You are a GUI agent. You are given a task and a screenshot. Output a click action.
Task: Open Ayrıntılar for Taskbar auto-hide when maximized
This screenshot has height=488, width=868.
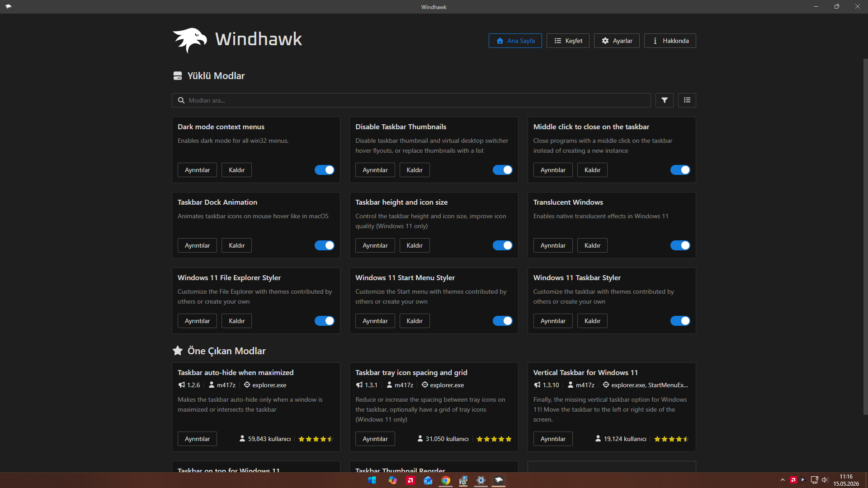coord(197,439)
